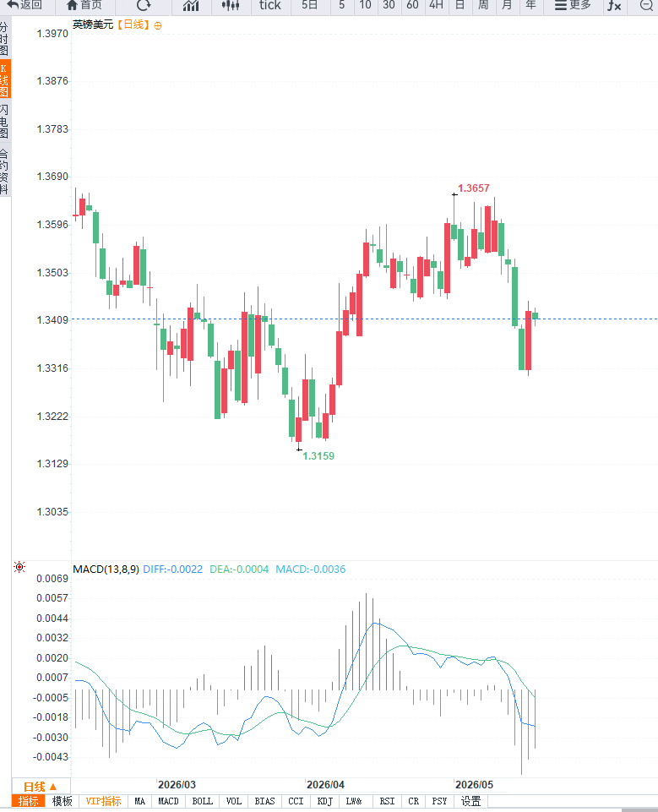Zoom out with the magnifier minus icon
658x812 pixels.
click(647, 6)
